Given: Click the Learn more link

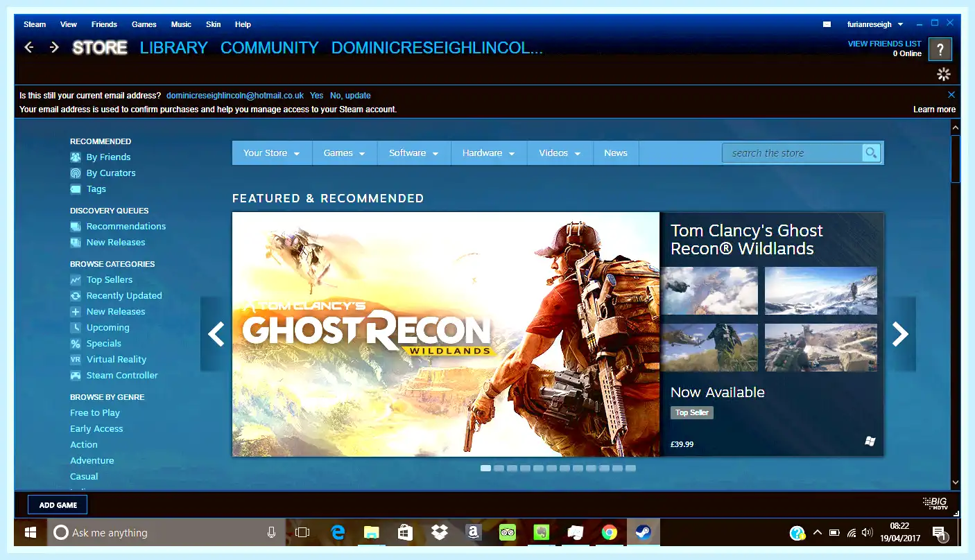Looking at the screenshot, I should coord(934,110).
